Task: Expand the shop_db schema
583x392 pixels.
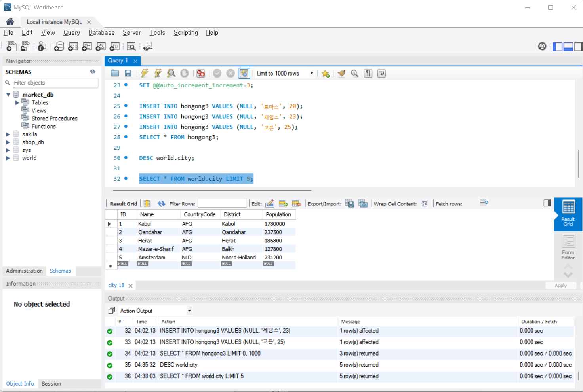Action: (8, 142)
